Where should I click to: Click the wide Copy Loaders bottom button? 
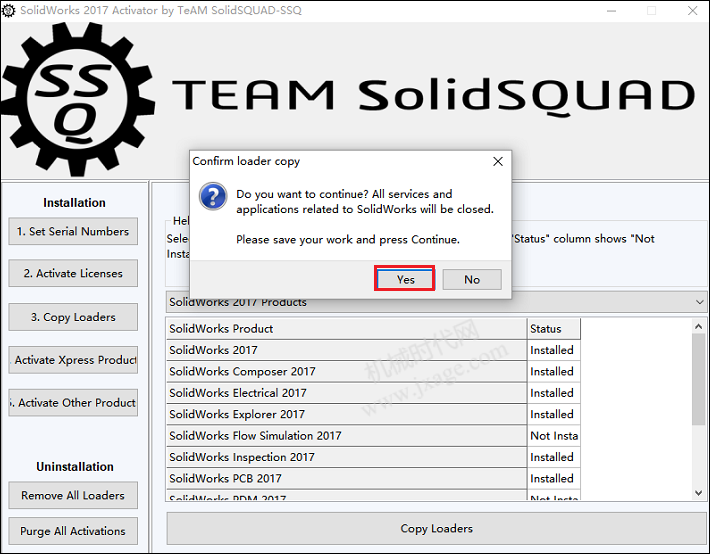437,528
